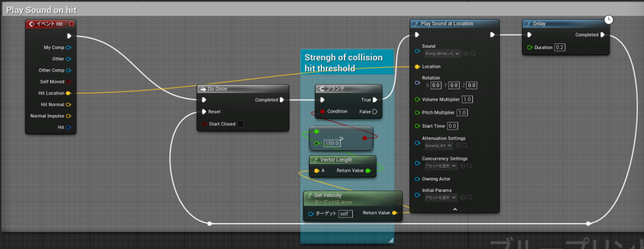Edit the Pitch Multiplier value field
The image size is (644, 249).
click(462, 113)
